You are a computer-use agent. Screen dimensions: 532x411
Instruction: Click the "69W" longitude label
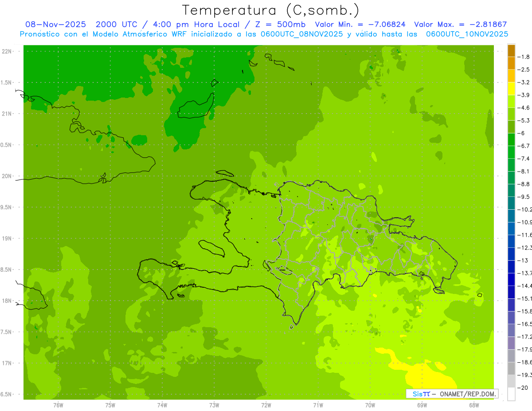(x=422, y=405)
